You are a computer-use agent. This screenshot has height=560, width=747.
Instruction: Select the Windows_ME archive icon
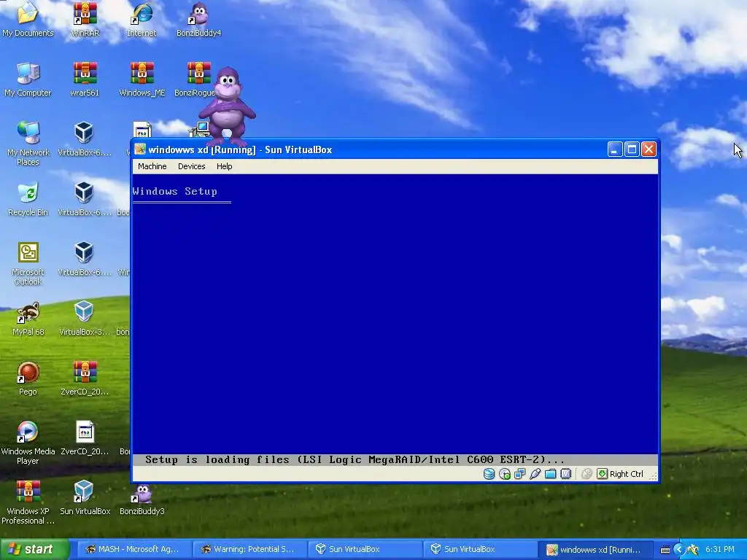point(142,79)
